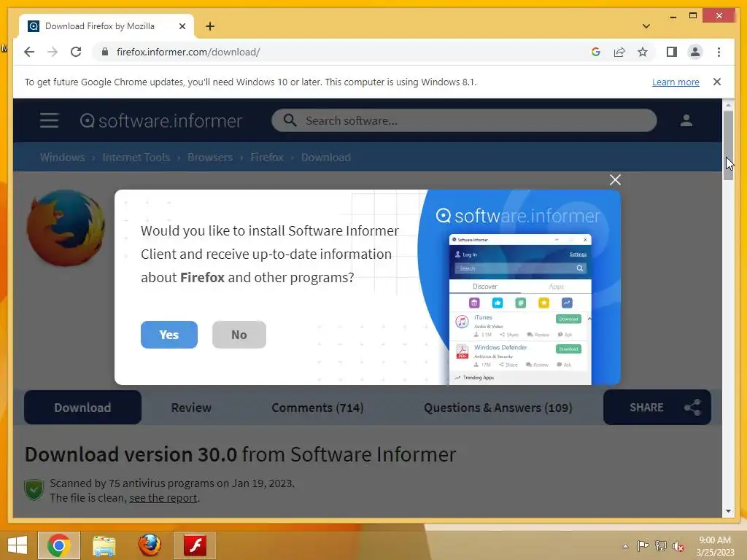The image size is (747, 560).
Task: Click the Search software field
Action: (464, 120)
